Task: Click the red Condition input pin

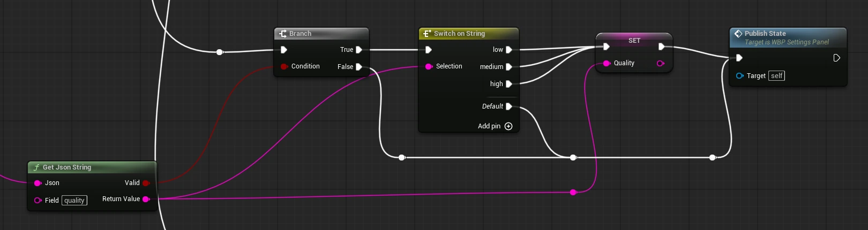Action: tap(284, 66)
